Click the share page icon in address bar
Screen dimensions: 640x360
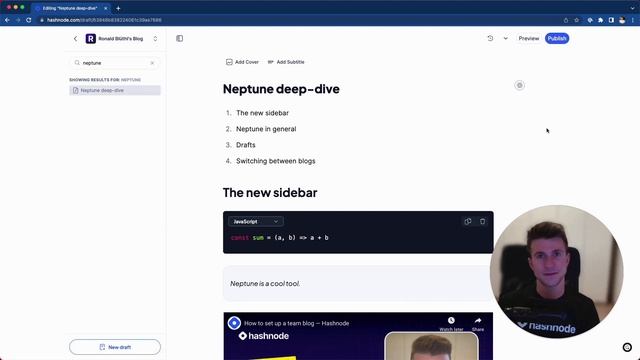566,20
